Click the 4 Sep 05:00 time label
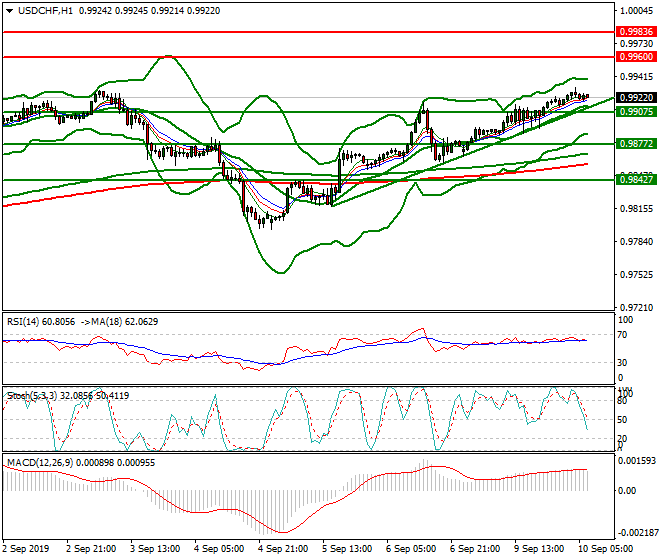 [219, 549]
